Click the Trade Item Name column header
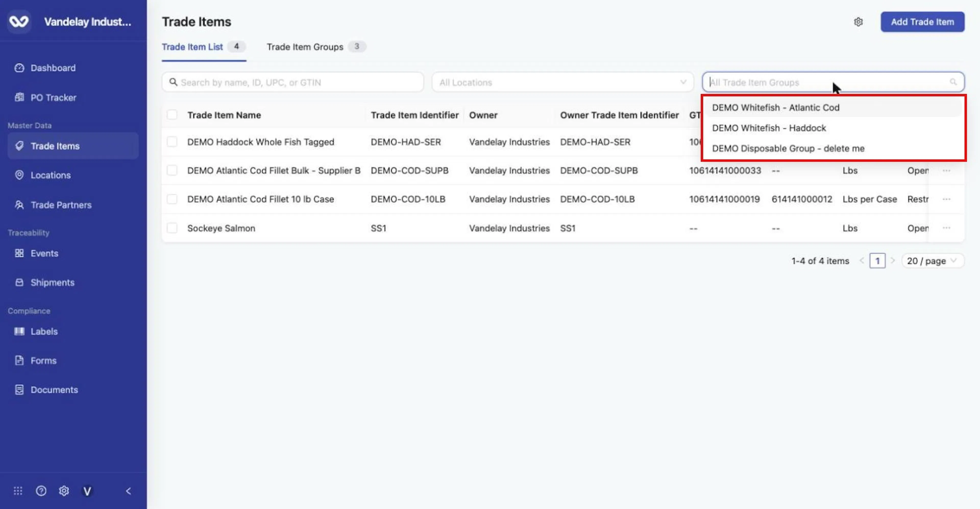Viewport: 980px width, 509px height. click(224, 115)
